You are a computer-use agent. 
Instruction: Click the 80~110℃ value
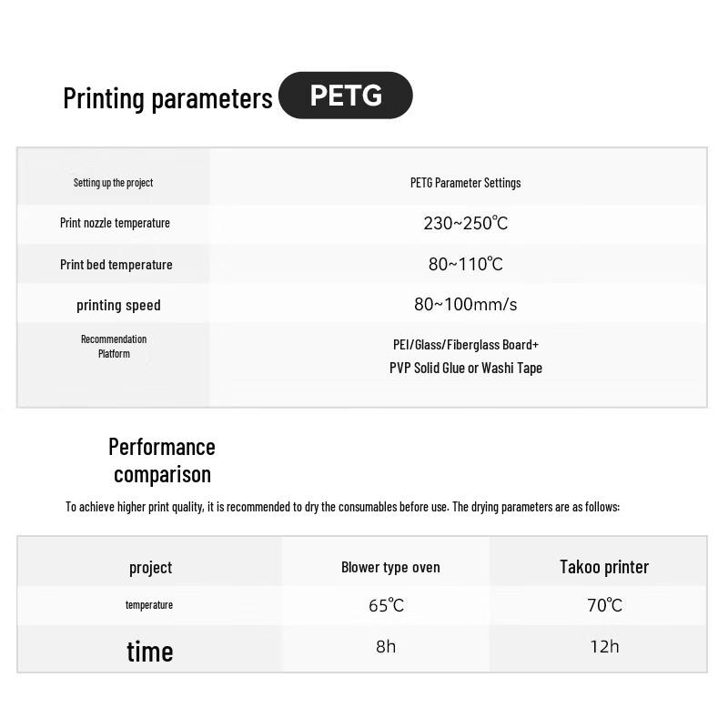[465, 264]
